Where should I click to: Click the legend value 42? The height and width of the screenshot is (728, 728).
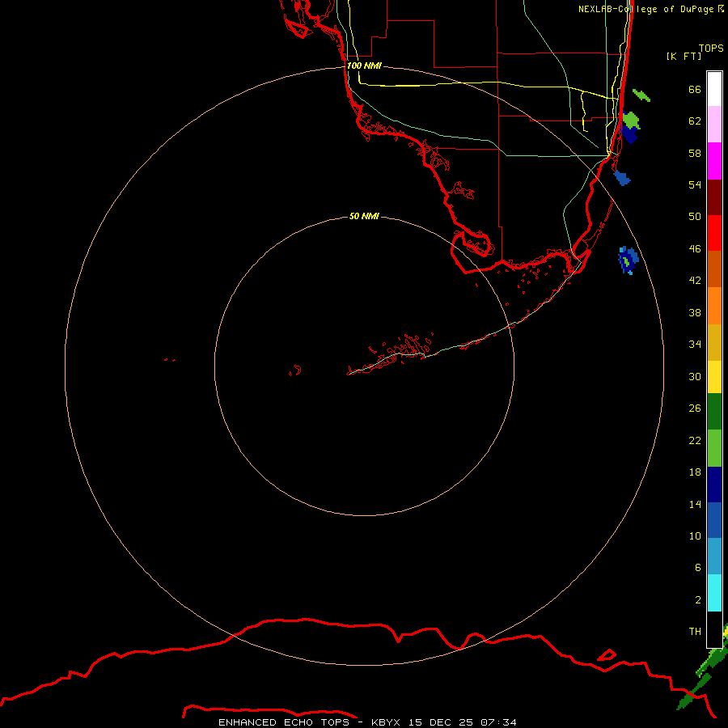click(x=695, y=280)
